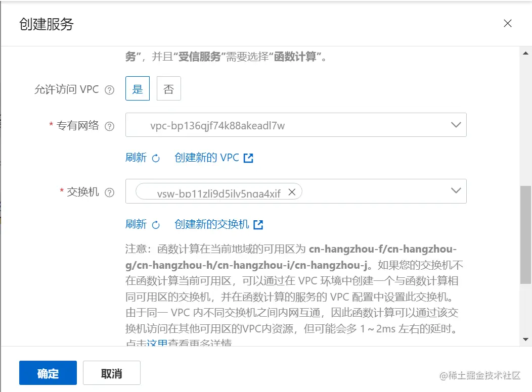Open help icon next to 专有网络
This screenshot has height=392, width=532.
pos(109,126)
